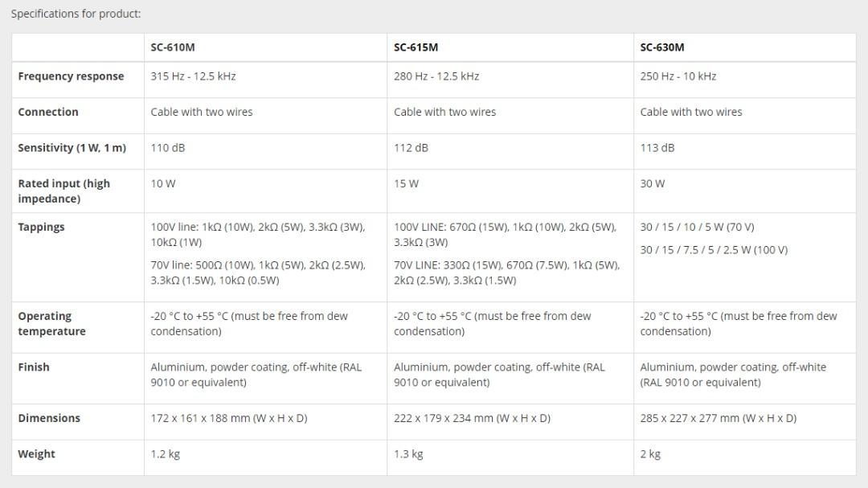
Task: Click the Specifications for product heading
Action: 76,14
